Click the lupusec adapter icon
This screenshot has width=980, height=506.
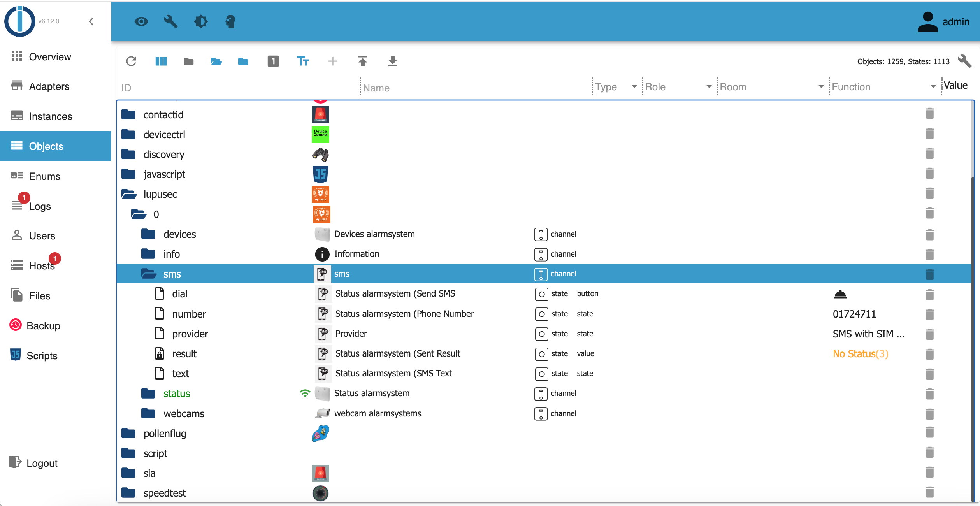321,193
